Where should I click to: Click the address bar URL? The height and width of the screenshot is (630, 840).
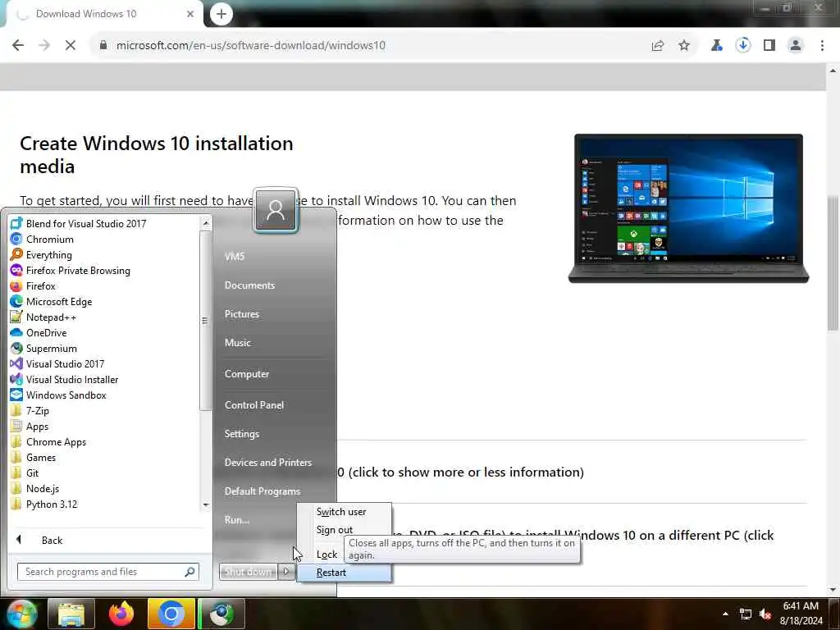coord(251,45)
